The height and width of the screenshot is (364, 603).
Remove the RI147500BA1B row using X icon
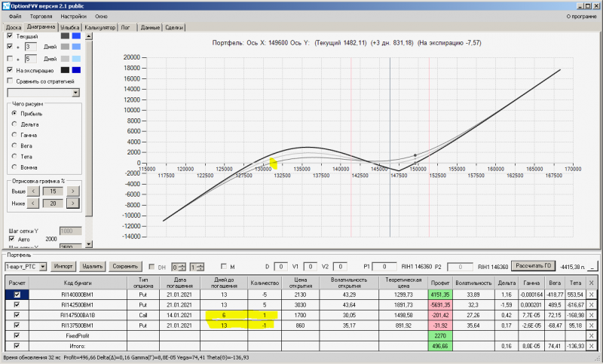click(591, 315)
